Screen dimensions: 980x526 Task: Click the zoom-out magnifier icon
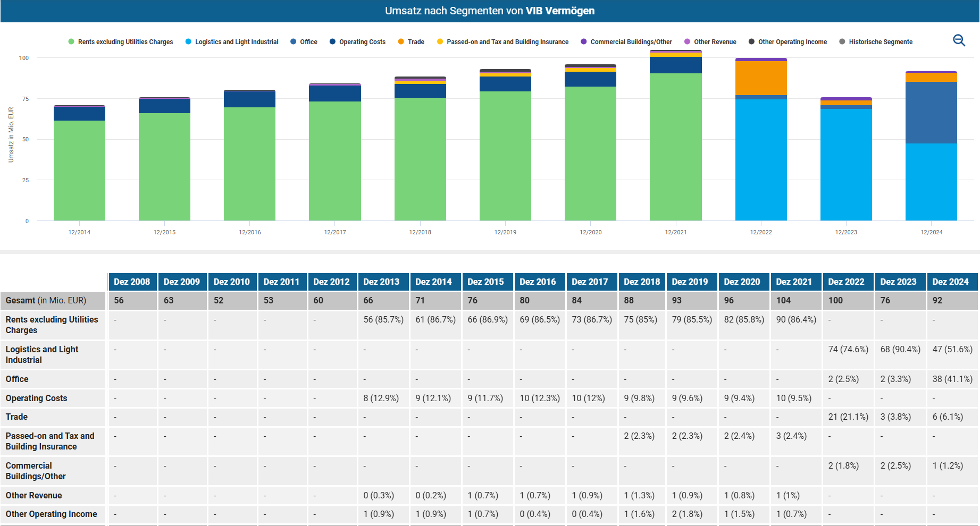tap(959, 40)
